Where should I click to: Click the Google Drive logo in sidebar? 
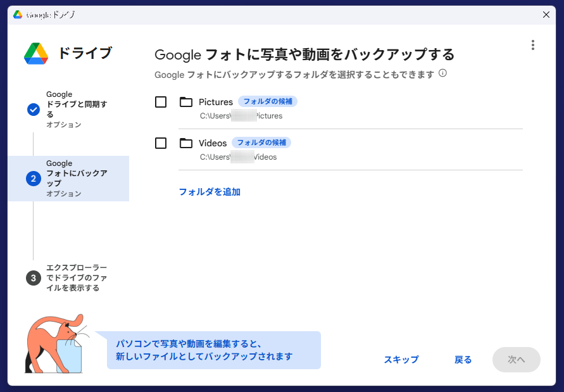36,54
